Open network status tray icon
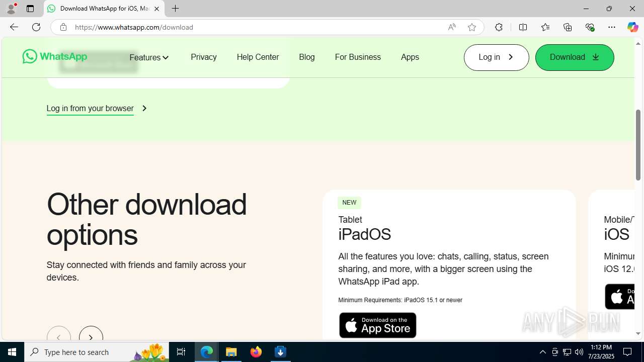The height and width of the screenshot is (362, 644). coord(567,352)
